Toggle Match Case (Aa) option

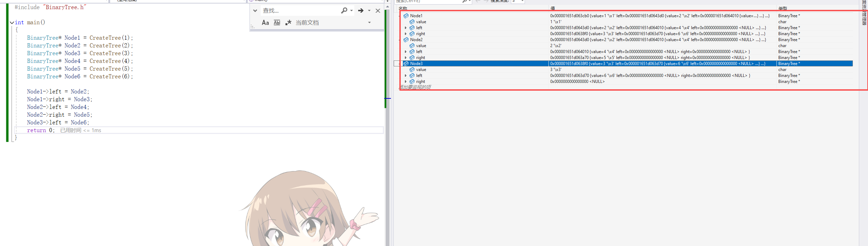[265, 22]
